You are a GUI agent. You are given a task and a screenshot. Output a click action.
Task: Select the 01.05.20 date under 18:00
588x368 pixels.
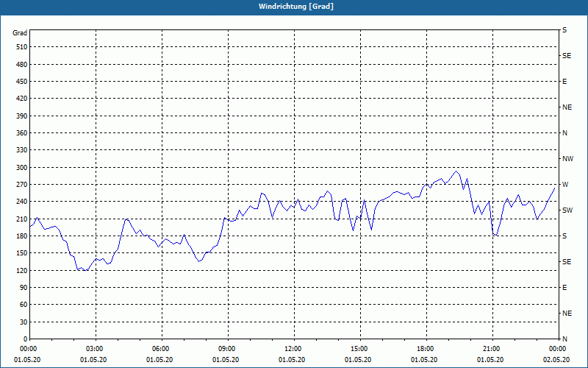[x=424, y=360]
